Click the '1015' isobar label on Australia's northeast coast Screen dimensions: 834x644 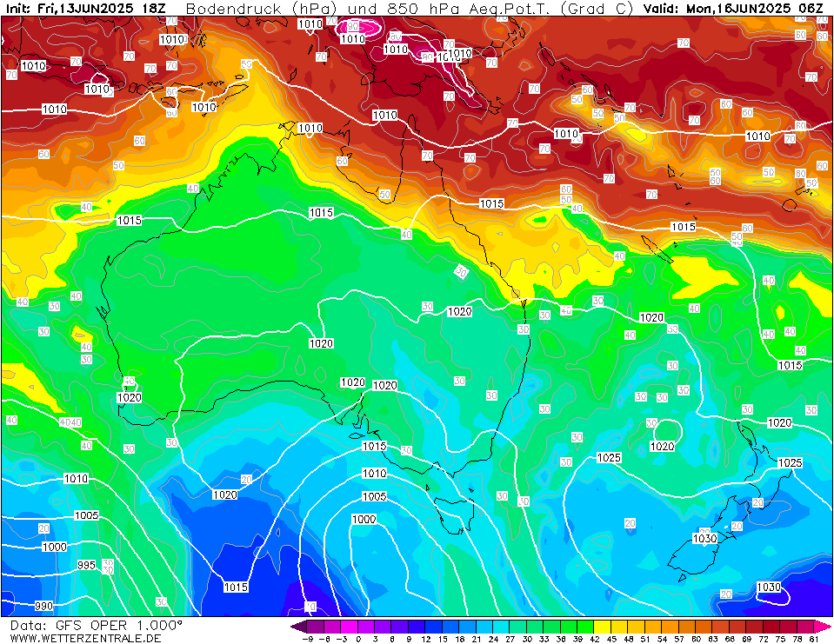(491, 203)
